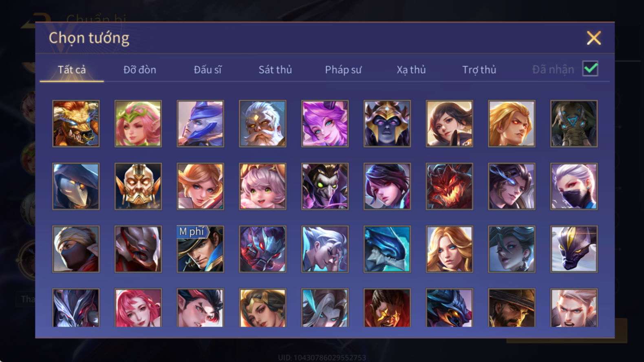This screenshot has width=644, height=362.
Task: Pick the hero with the 'M phí' label
Action: click(200, 249)
